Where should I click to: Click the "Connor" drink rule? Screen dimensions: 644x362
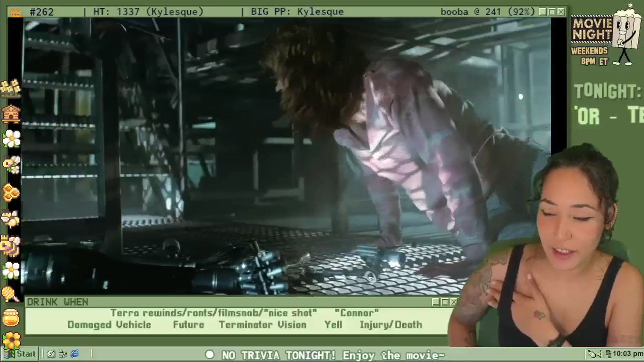pyautogui.click(x=357, y=313)
